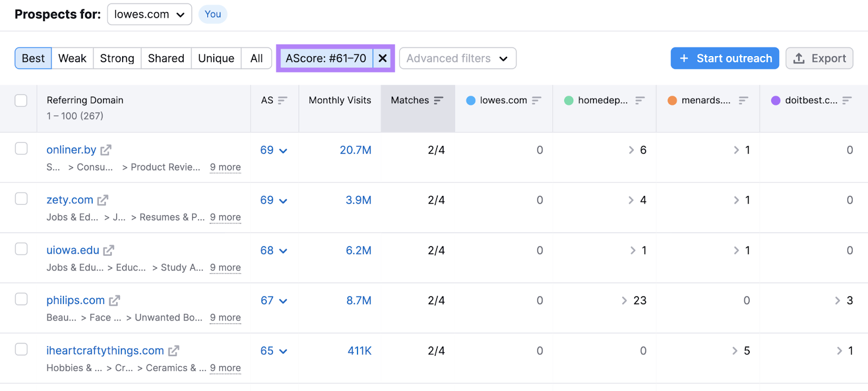Sort by AS column sort icon
Image resolution: width=868 pixels, height=391 pixels.
click(282, 100)
